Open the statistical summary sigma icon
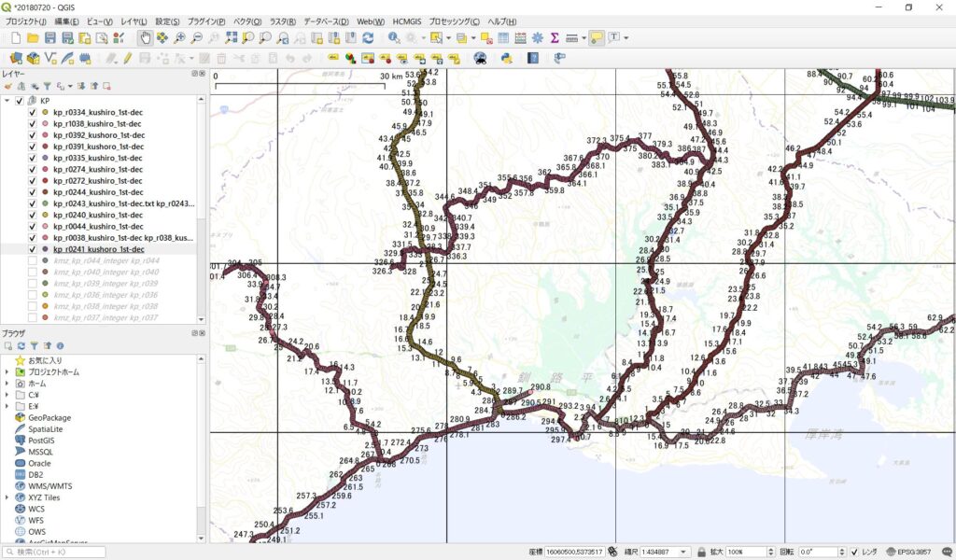The width and height of the screenshot is (956, 560). [555, 38]
